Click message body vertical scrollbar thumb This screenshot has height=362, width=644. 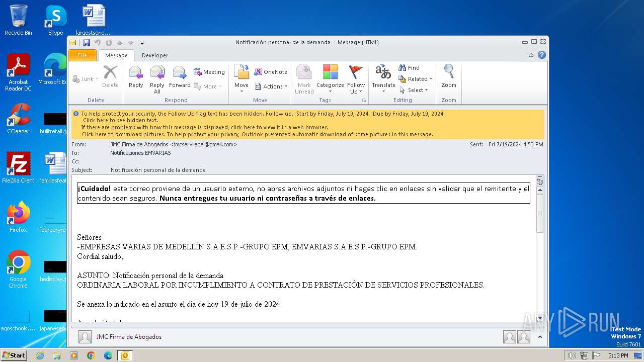point(540,213)
